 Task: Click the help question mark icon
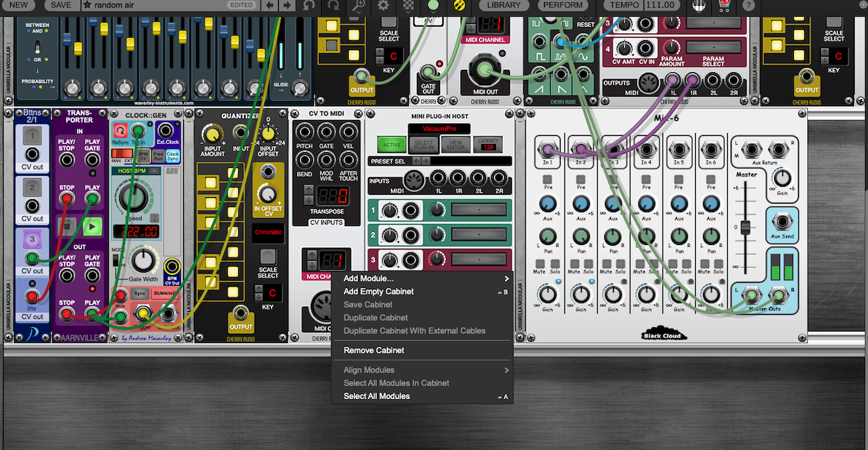click(x=748, y=6)
